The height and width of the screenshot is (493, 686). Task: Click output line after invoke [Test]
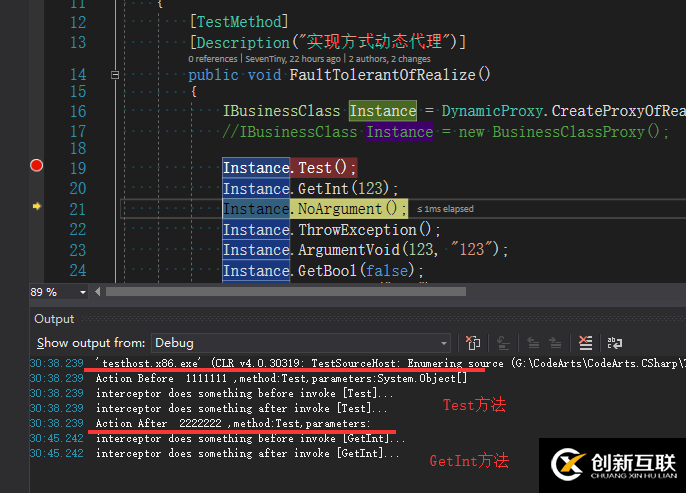[x=242, y=409]
